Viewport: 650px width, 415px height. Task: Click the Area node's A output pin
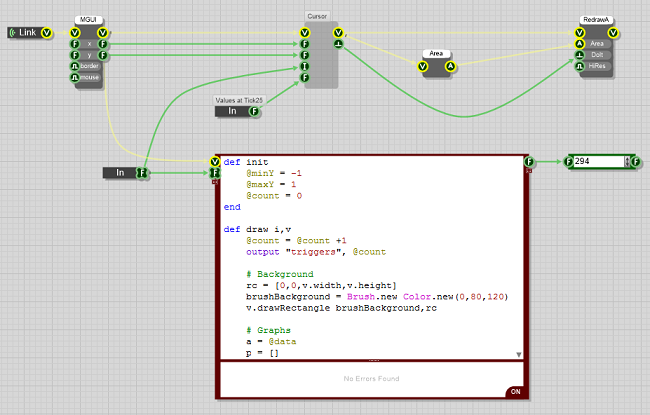tap(450, 66)
